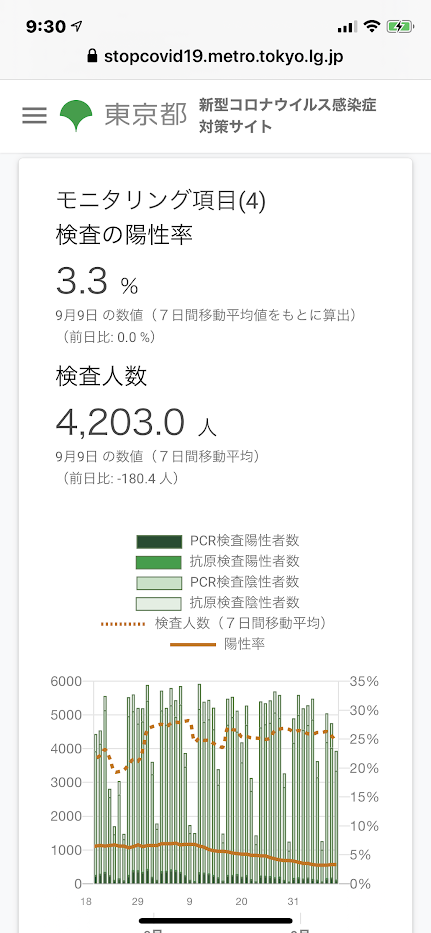Screen dimensions: 431x933
Task: Tap the green ginkgo Tokyo logo
Action: 76,115
